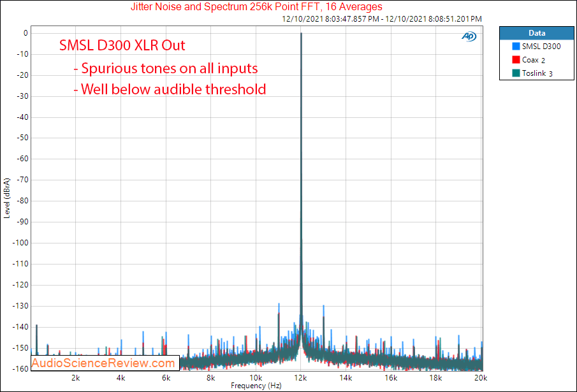Click the -80 level axis label

point(22,201)
